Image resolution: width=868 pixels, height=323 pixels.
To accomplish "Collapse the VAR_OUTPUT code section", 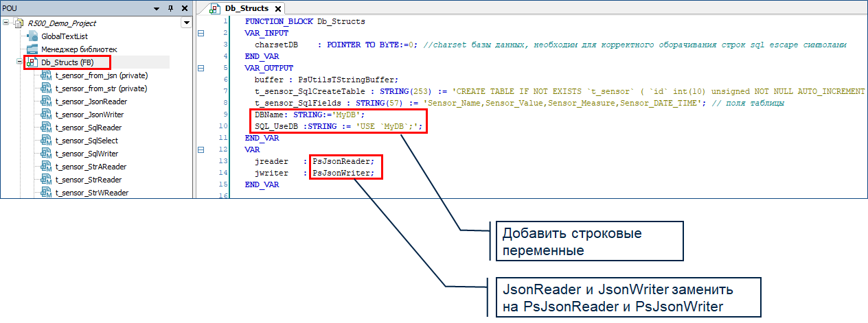I will [201, 68].
